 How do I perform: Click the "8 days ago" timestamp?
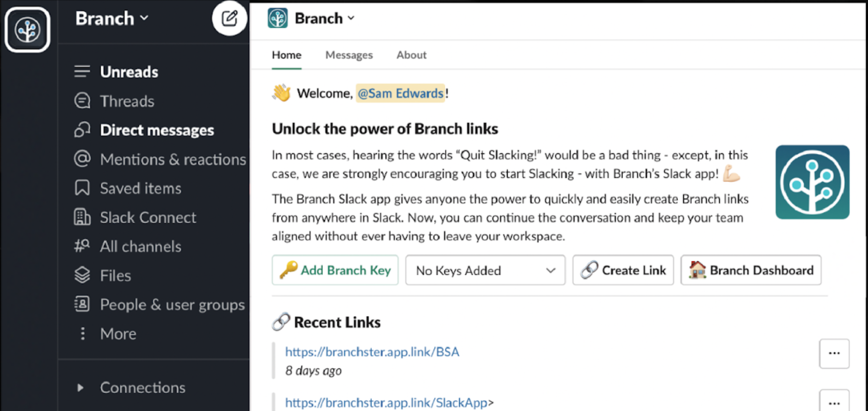(314, 371)
